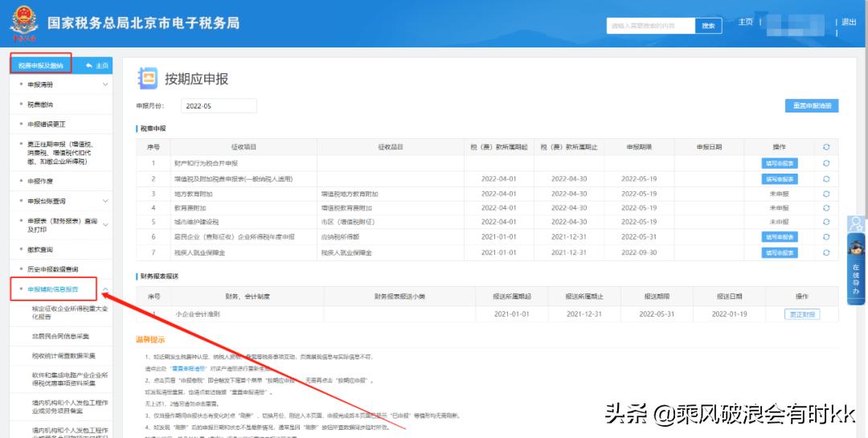Viewport: 868px width, 438px height.
Task: Click the 2022-09-30 deadline cell
Action: 639,252
